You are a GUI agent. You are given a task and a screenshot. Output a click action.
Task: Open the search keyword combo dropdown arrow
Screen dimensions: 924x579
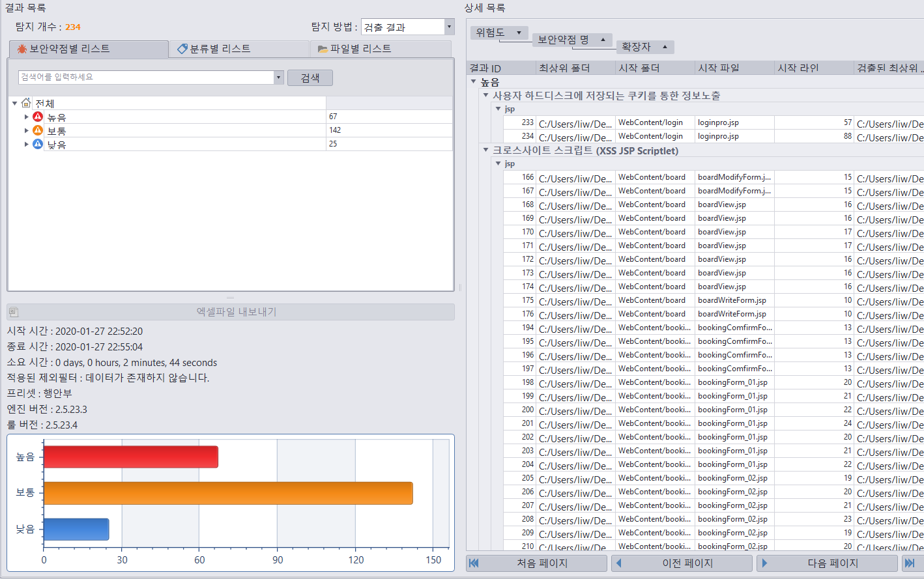278,77
